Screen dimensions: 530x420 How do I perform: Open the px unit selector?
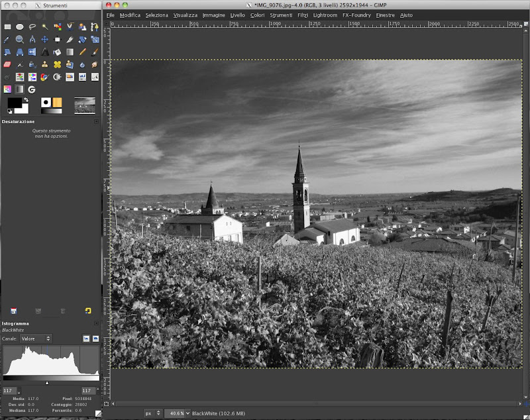pos(152,413)
